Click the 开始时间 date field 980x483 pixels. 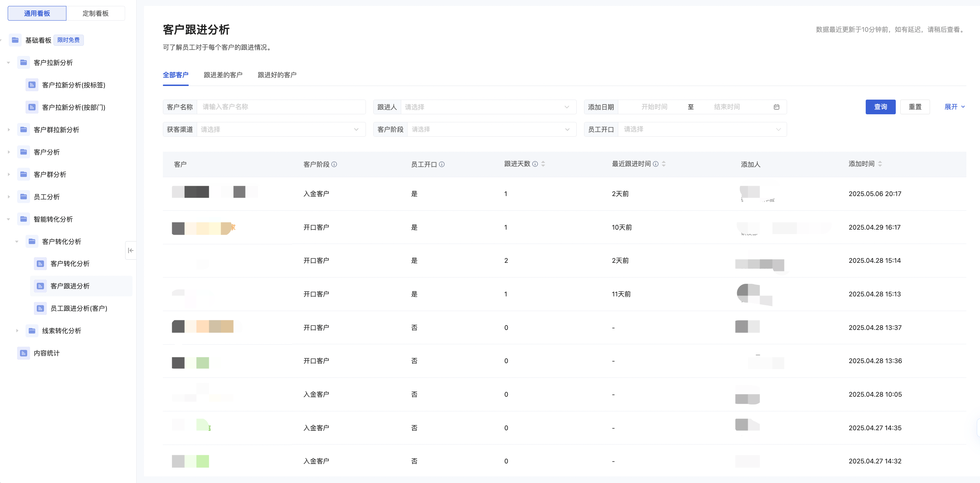pyautogui.click(x=654, y=107)
